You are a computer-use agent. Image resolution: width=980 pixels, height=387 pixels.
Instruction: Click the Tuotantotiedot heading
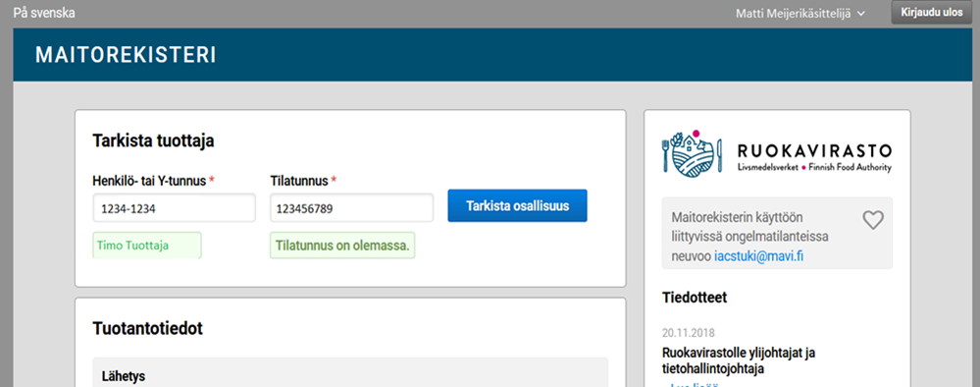(147, 328)
